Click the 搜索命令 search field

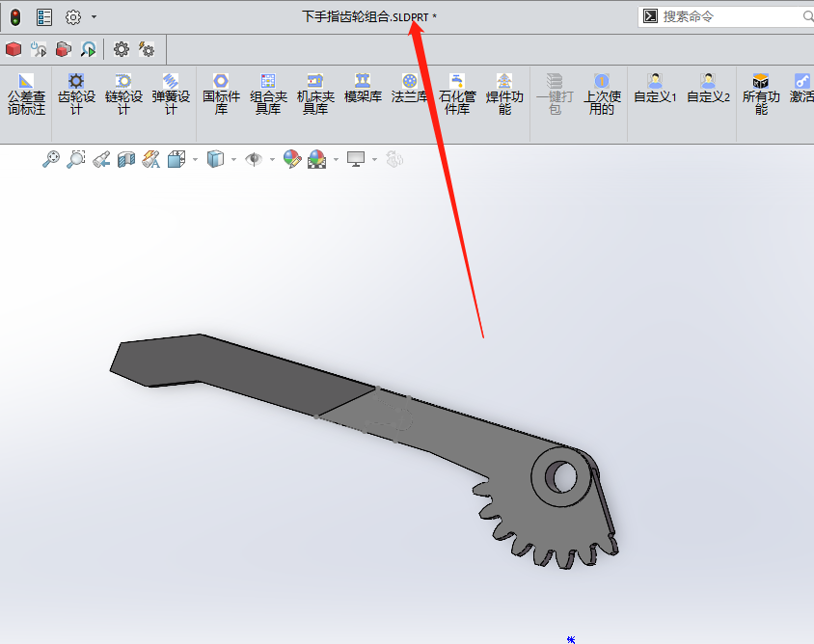click(x=726, y=16)
